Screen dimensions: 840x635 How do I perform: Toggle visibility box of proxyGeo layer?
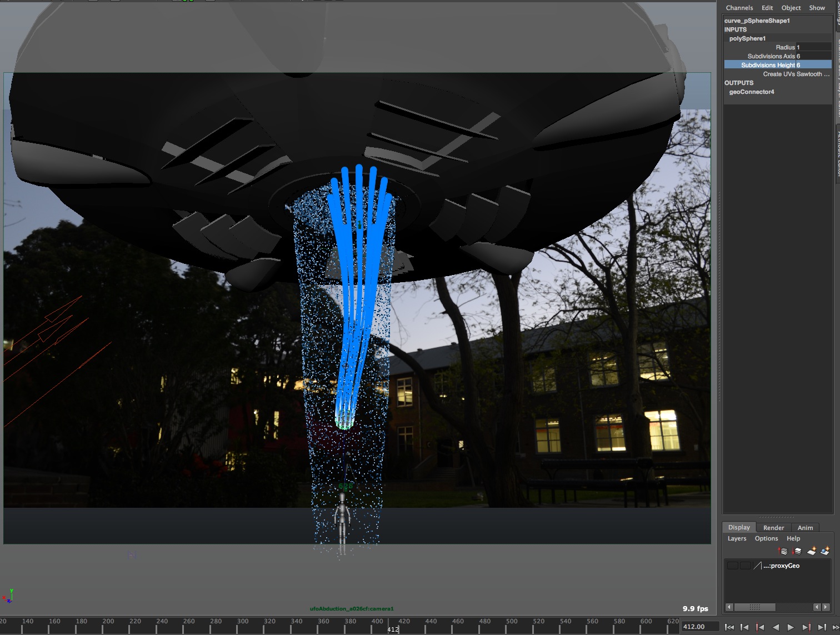[x=733, y=566]
